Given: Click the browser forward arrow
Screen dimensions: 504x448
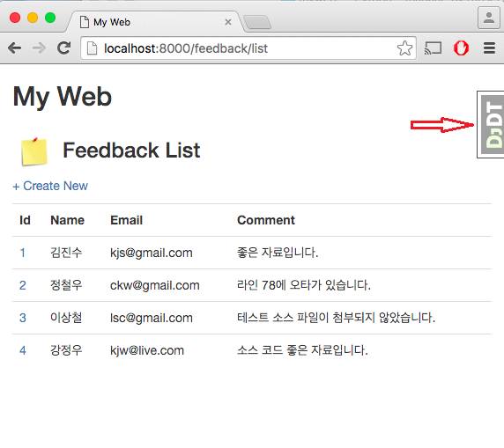Looking at the screenshot, I should pyautogui.click(x=40, y=48).
